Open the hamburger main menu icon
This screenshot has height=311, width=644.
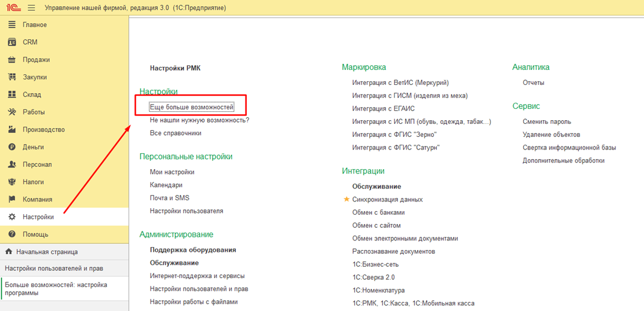[x=31, y=8]
